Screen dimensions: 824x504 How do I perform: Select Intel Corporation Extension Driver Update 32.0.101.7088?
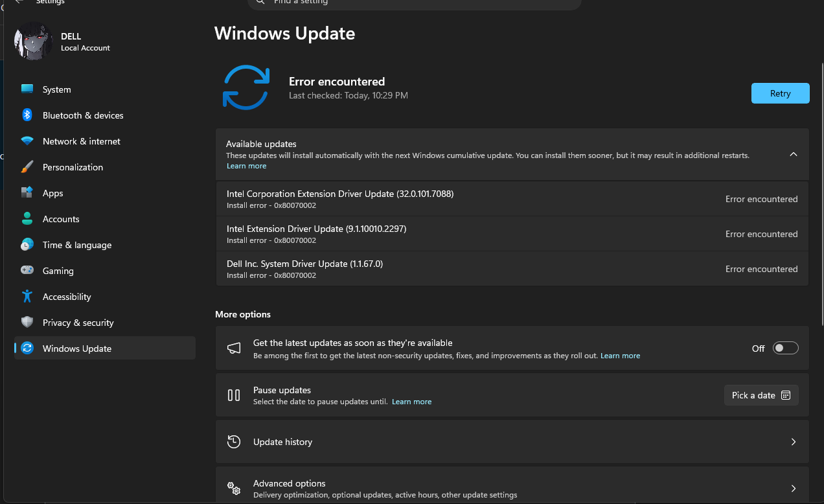tap(512, 199)
